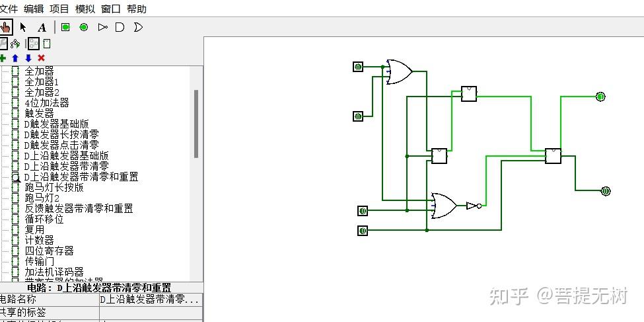
Task: Select the 全加器1 circuit in the tree
Action: (x=42, y=82)
